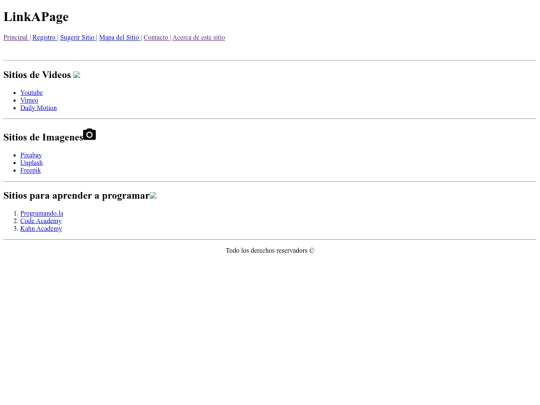Navigate to the Contacto page
540x405 pixels.
(156, 38)
